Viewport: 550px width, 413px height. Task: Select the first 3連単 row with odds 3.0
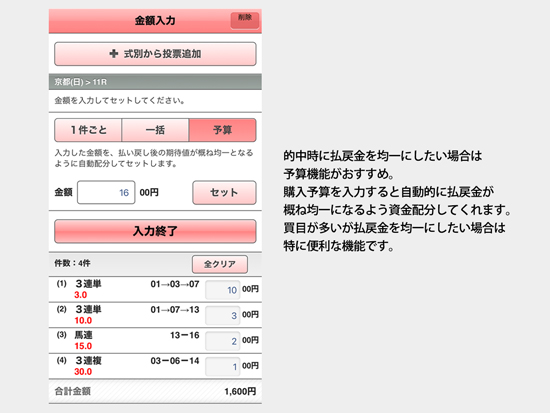[155, 289]
